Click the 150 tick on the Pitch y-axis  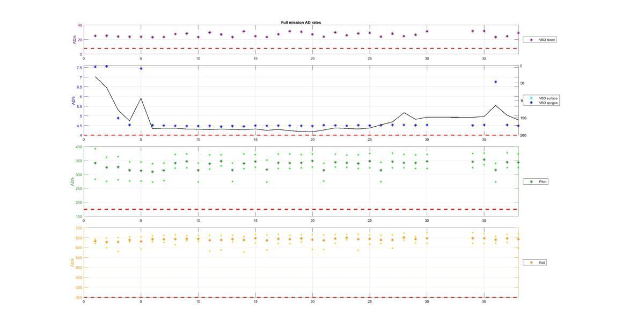[79, 216]
